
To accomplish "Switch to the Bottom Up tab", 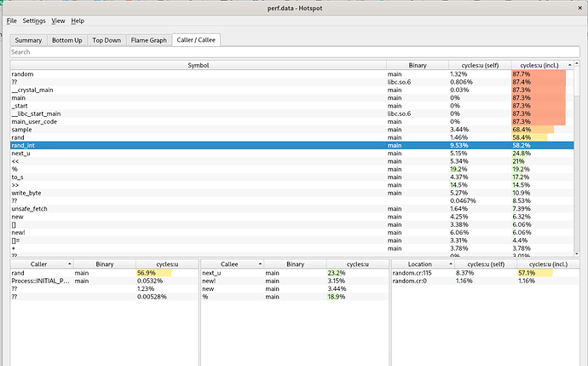I will (x=67, y=40).
